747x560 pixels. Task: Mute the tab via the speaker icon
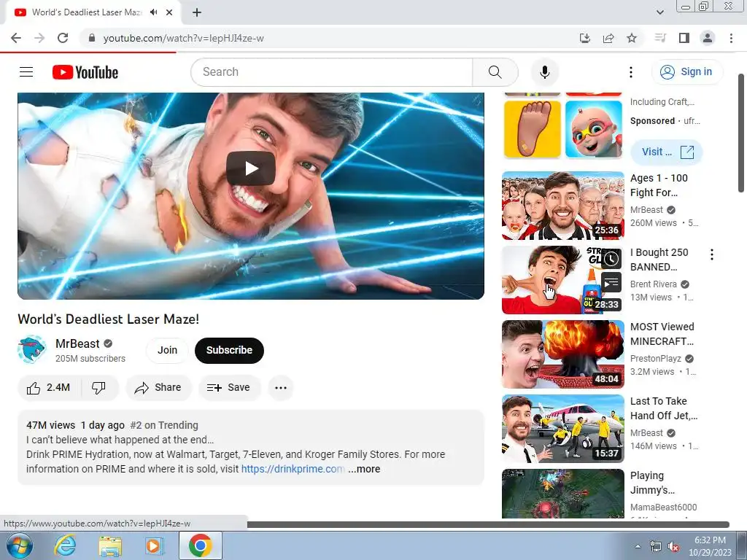click(153, 12)
